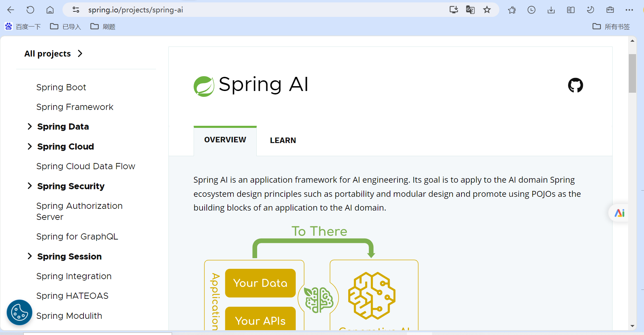Viewport: 644px width, 335px height.
Task: Open the briefcase workspace icon
Action: click(x=610, y=10)
